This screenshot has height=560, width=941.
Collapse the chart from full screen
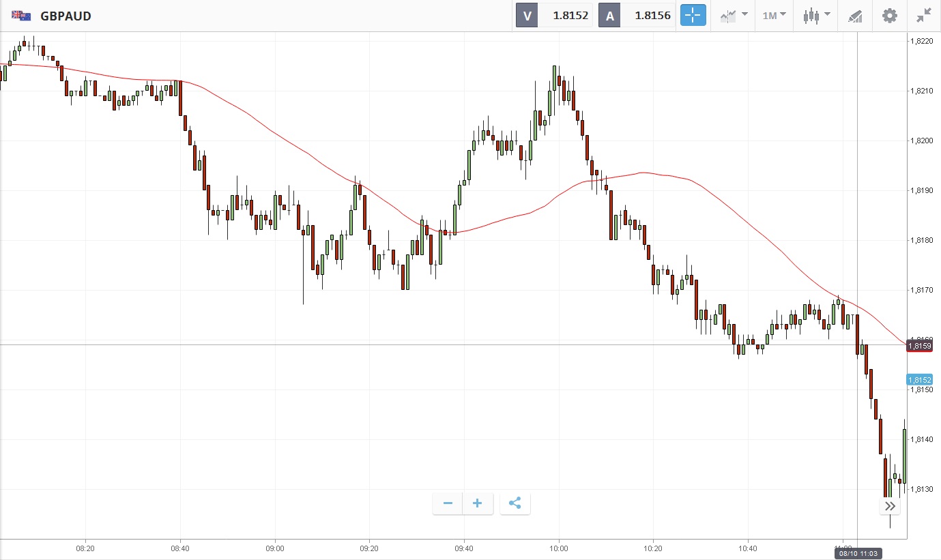pos(924,15)
